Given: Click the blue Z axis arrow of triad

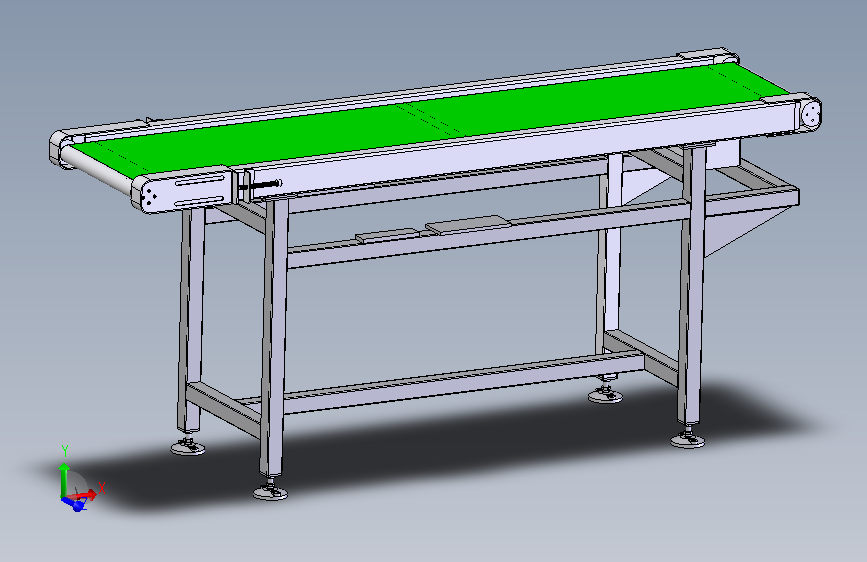Looking at the screenshot, I should click(x=74, y=503).
